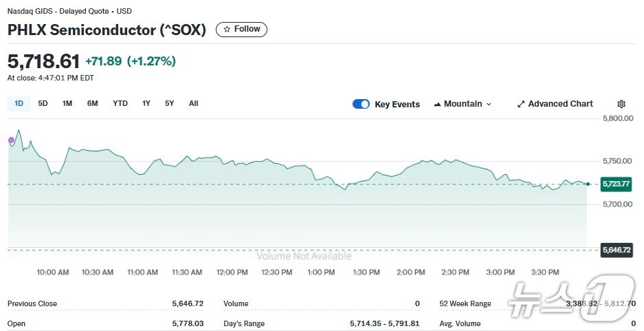Select the 5Y time range
Screen dimensions: 644x331
[x=169, y=103]
